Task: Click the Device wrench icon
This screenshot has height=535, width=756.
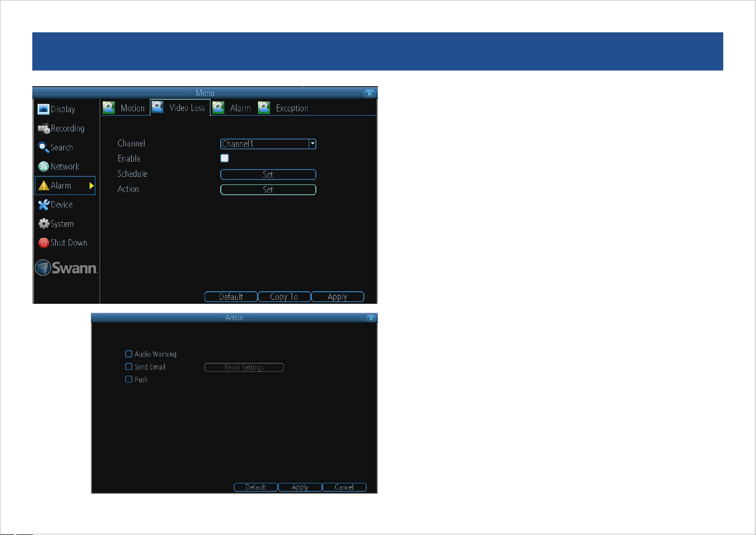Action: [44, 205]
